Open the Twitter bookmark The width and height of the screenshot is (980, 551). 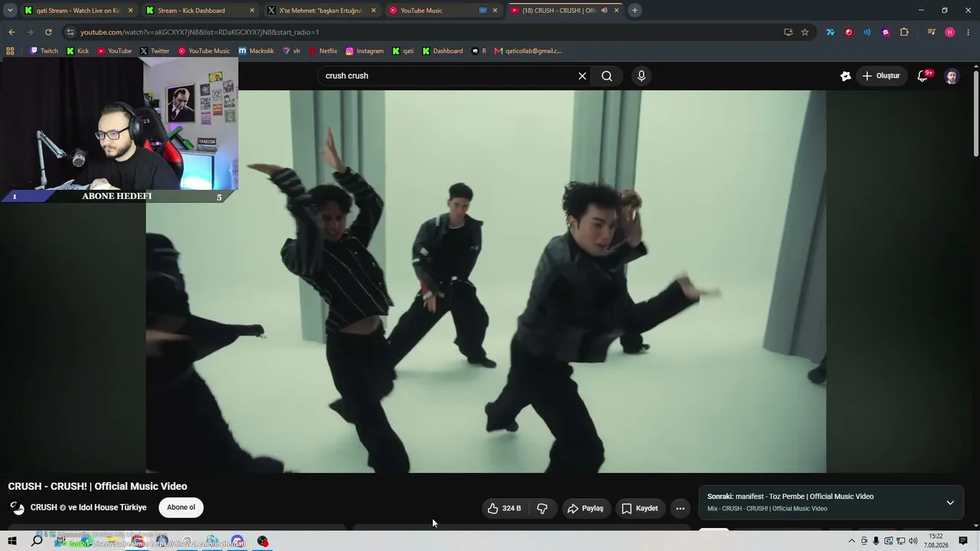tap(155, 51)
